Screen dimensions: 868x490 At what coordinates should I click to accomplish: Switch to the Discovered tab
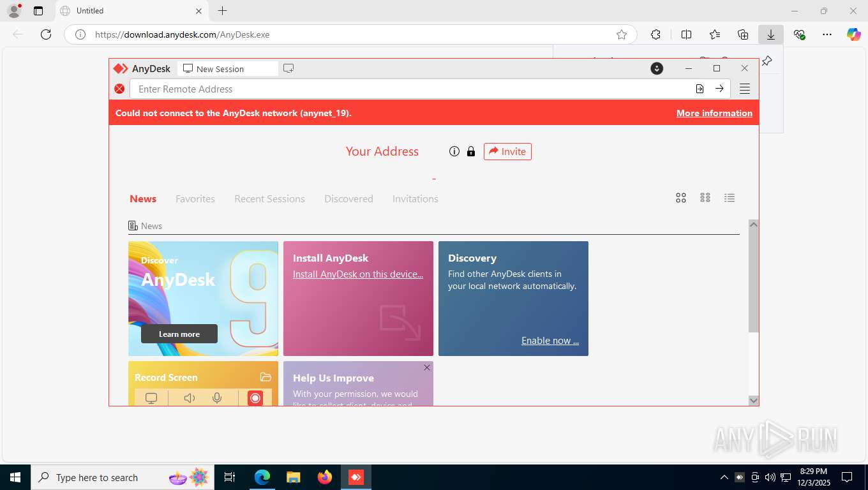(348, 198)
